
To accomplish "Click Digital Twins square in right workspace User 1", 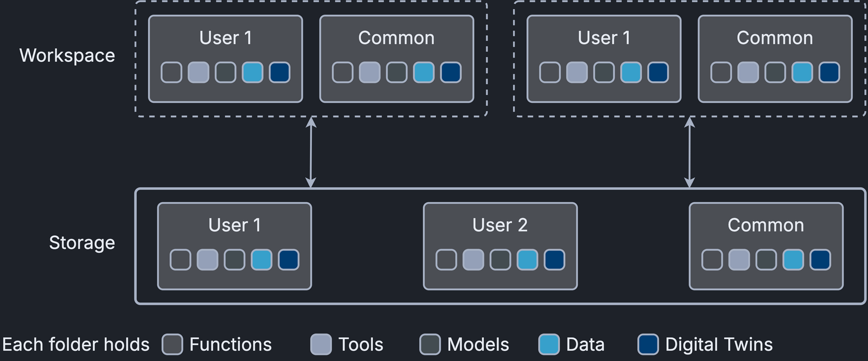I will (658, 72).
